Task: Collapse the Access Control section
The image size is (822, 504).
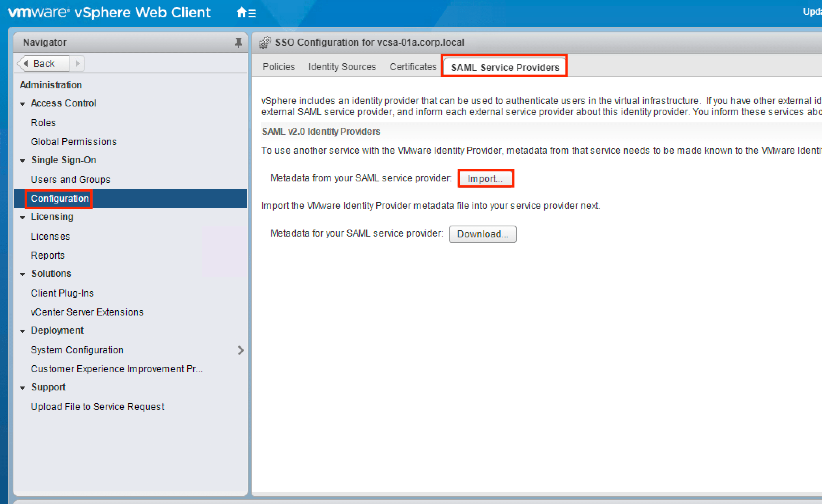Action: tap(22, 104)
